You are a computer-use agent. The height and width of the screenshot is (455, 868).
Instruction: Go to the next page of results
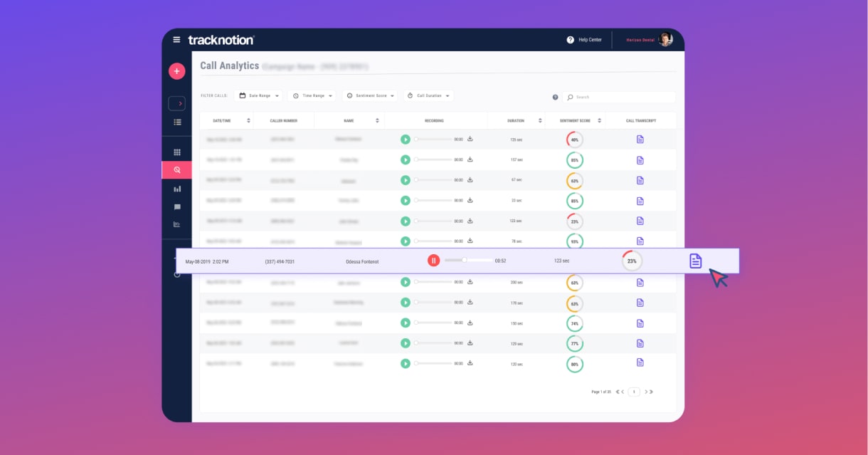click(645, 392)
